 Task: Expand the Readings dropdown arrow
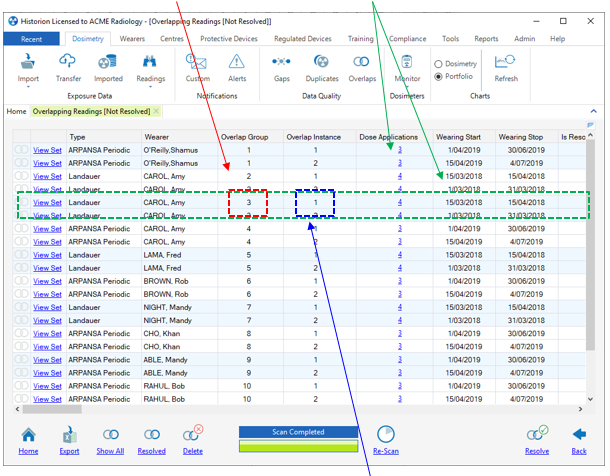[x=151, y=87]
